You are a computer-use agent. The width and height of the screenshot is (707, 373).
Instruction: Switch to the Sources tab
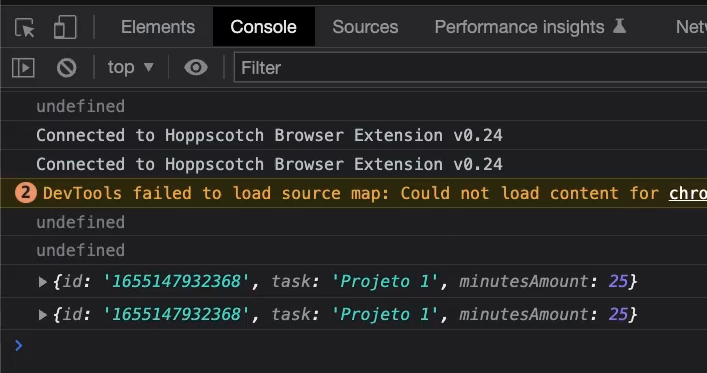click(365, 27)
